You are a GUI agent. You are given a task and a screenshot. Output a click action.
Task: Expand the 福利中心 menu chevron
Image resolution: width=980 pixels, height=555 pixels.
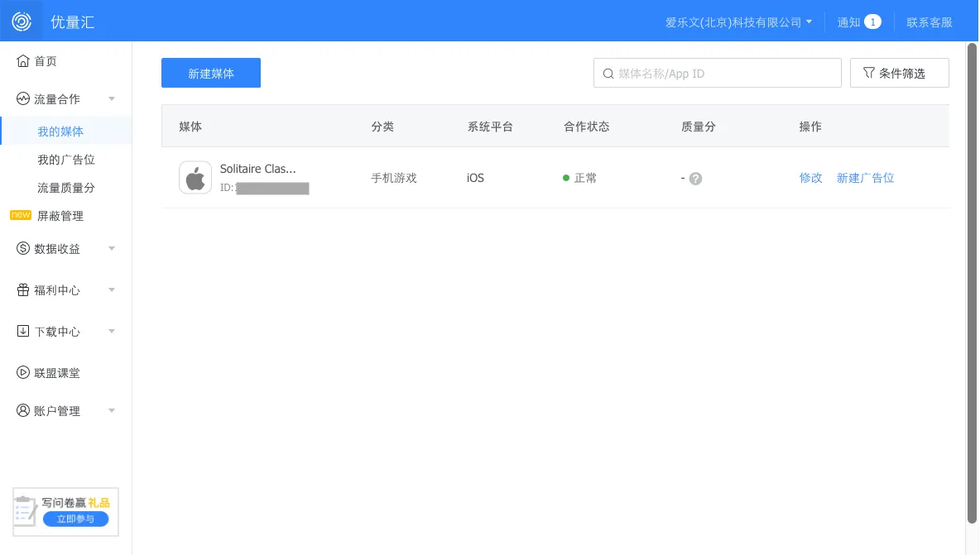(112, 289)
